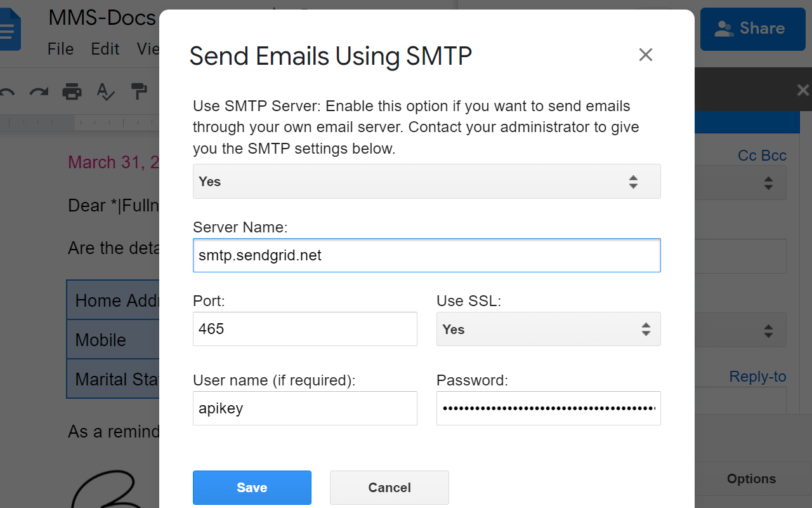
Task: Cancel the SMTP configuration
Action: click(389, 488)
